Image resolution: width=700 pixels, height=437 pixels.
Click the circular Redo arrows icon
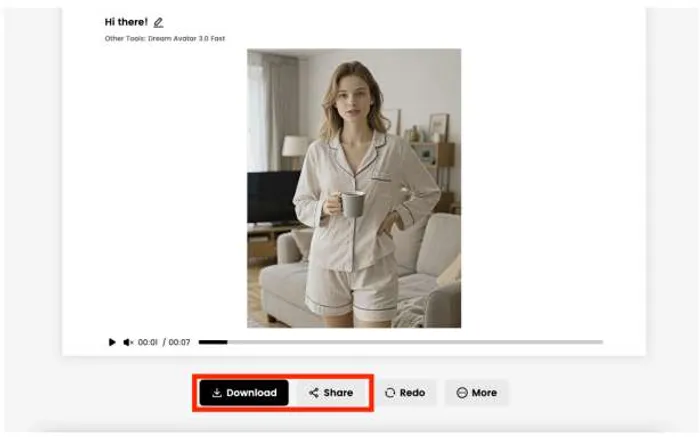tap(390, 393)
